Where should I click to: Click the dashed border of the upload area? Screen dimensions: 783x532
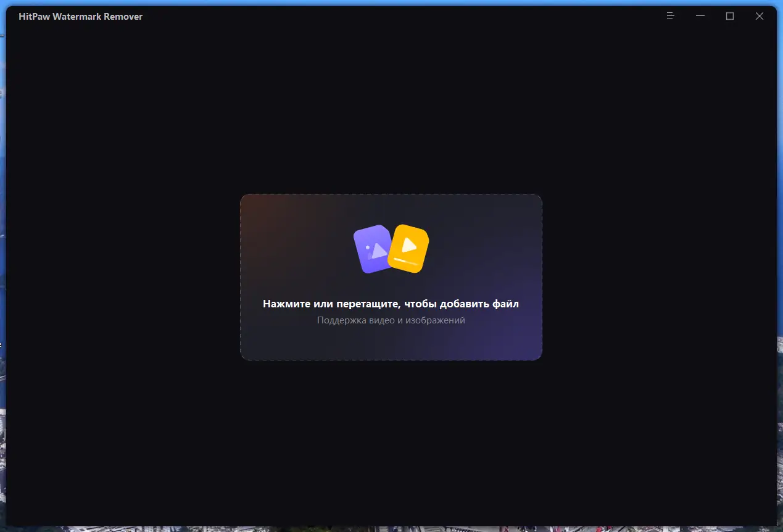391,194
